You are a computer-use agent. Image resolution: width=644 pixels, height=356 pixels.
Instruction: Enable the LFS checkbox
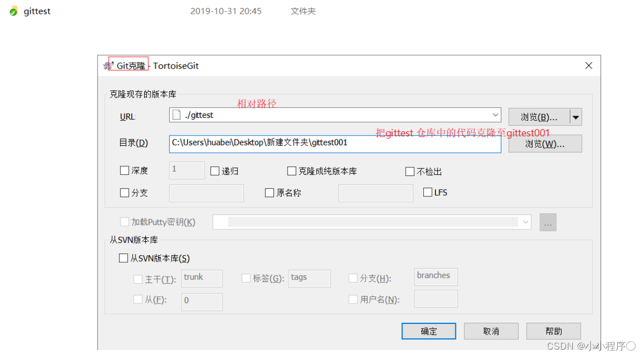(428, 192)
